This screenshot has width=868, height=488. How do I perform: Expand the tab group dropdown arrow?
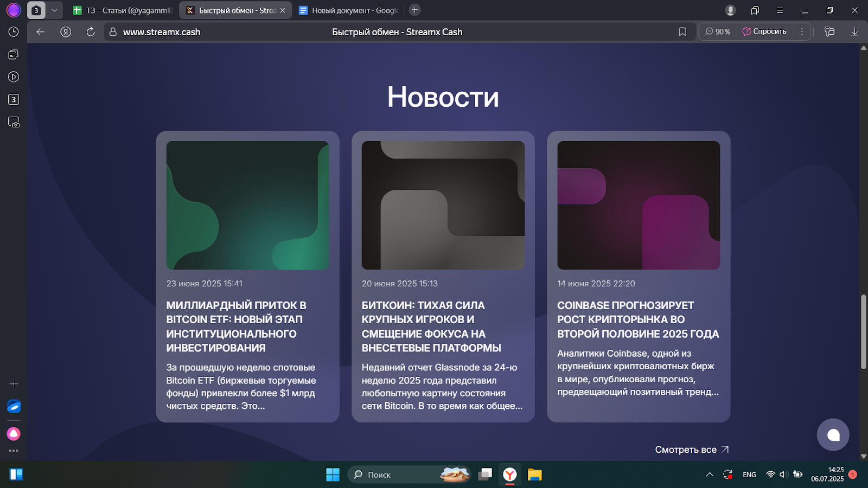click(x=54, y=10)
